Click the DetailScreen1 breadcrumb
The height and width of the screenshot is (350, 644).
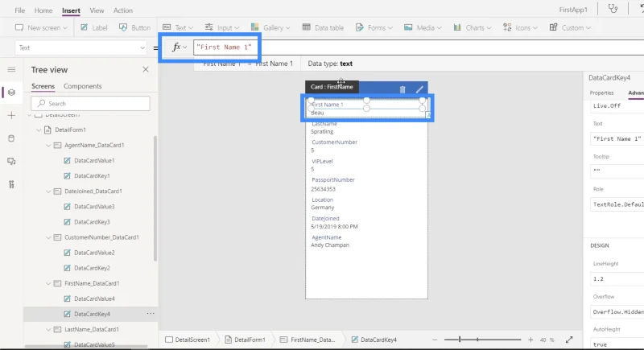(x=188, y=340)
